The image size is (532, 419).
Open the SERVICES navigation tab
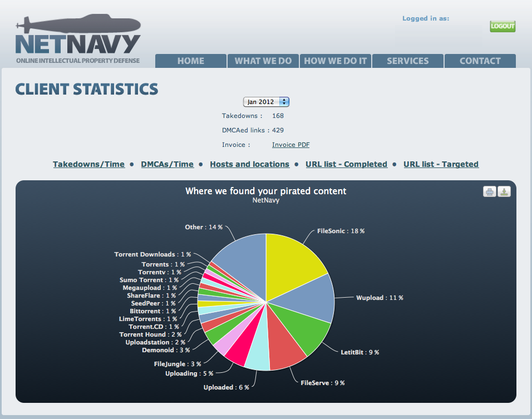pyautogui.click(x=408, y=61)
